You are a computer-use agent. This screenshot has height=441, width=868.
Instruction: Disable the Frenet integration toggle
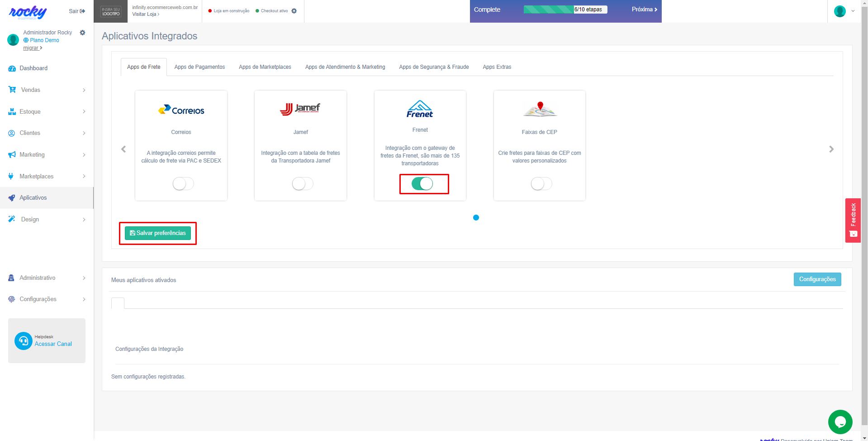tap(422, 183)
